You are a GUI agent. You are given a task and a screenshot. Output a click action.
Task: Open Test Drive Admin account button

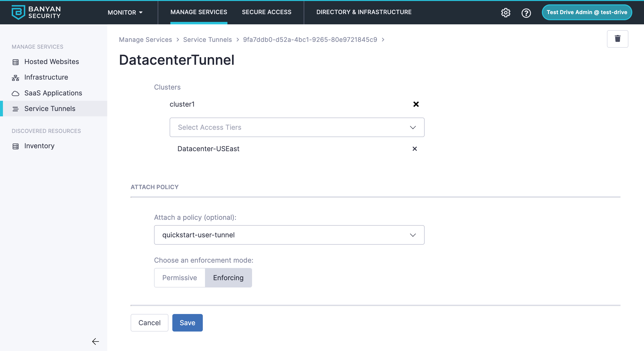tap(587, 12)
